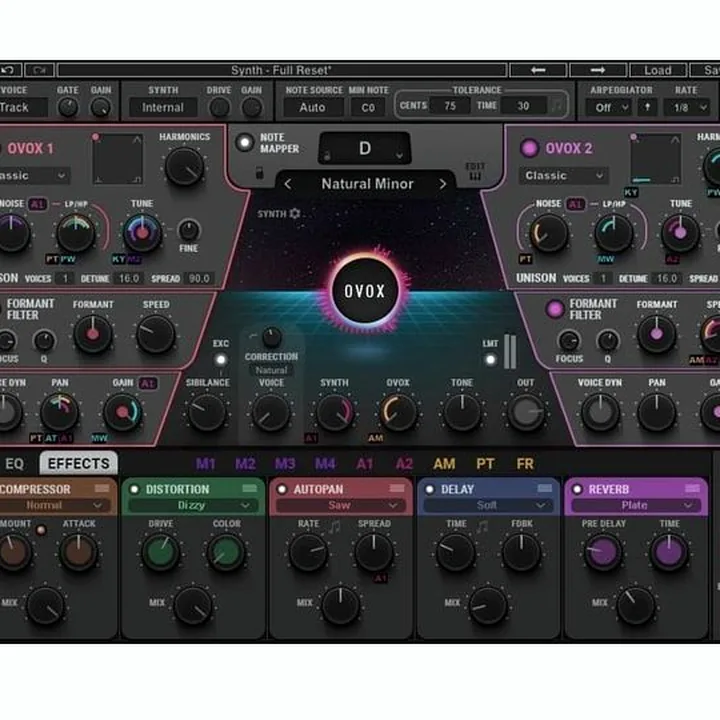Open Compressor module menu icon
This screenshot has height=720, width=720.
(101, 489)
